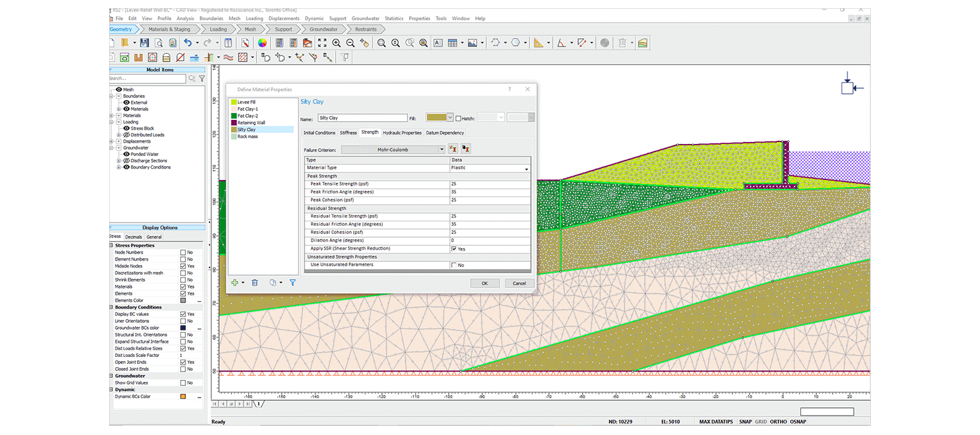The height and width of the screenshot is (435, 980).
Task: Click Peak Friction Angle value cell
Action: click(489, 192)
